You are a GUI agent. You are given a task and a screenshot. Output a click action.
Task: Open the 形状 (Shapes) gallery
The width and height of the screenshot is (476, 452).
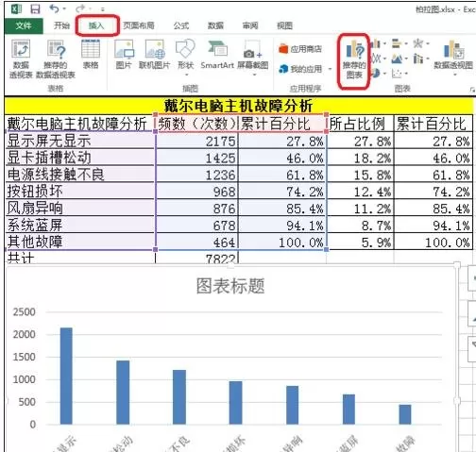tap(185, 57)
